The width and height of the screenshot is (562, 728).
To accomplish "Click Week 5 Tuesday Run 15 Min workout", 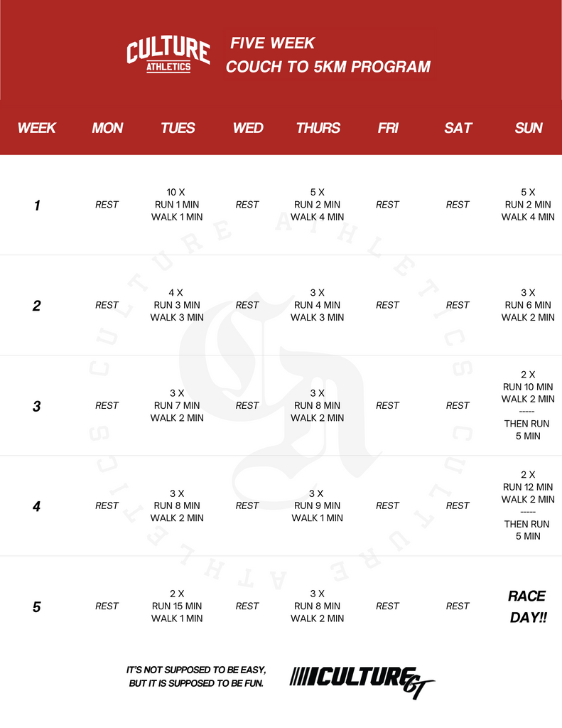I will point(177,606).
